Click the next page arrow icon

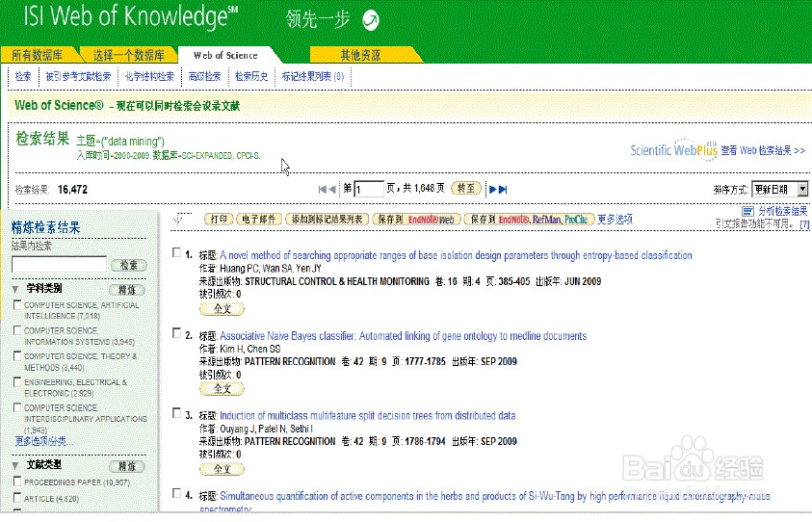click(x=493, y=190)
